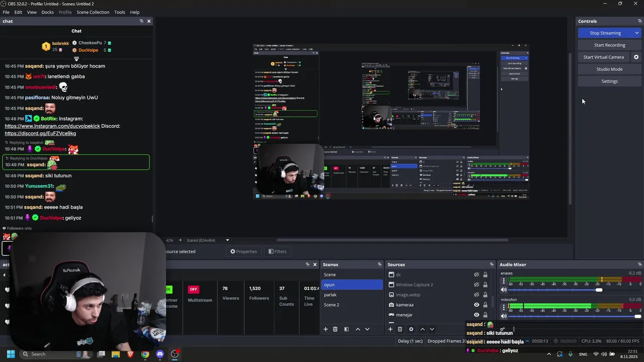The width and height of the screenshot is (644, 362).
Task: Adjust the mikrofon volume slider
Action: pos(575,316)
